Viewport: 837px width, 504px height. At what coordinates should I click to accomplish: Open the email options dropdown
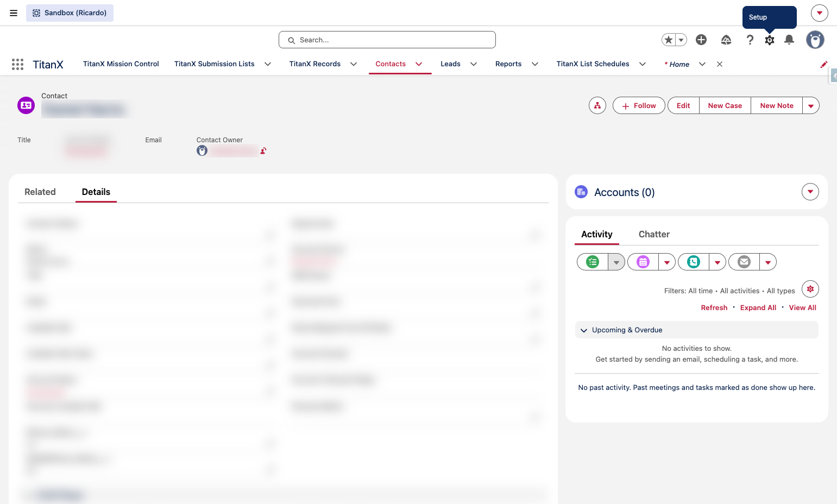pyautogui.click(x=768, y=262)
